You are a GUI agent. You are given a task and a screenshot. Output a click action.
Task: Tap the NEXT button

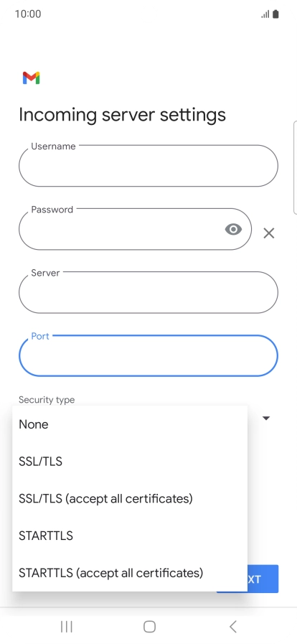263,579
